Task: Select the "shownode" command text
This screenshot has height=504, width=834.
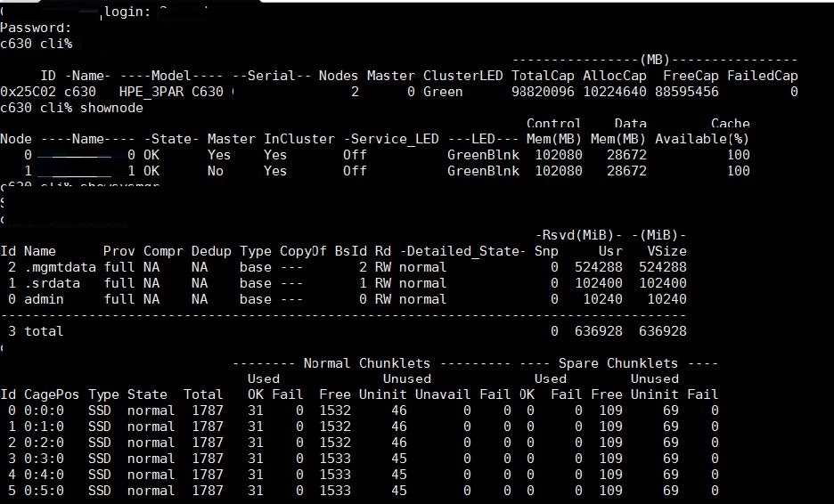Action: pos(111,108)
